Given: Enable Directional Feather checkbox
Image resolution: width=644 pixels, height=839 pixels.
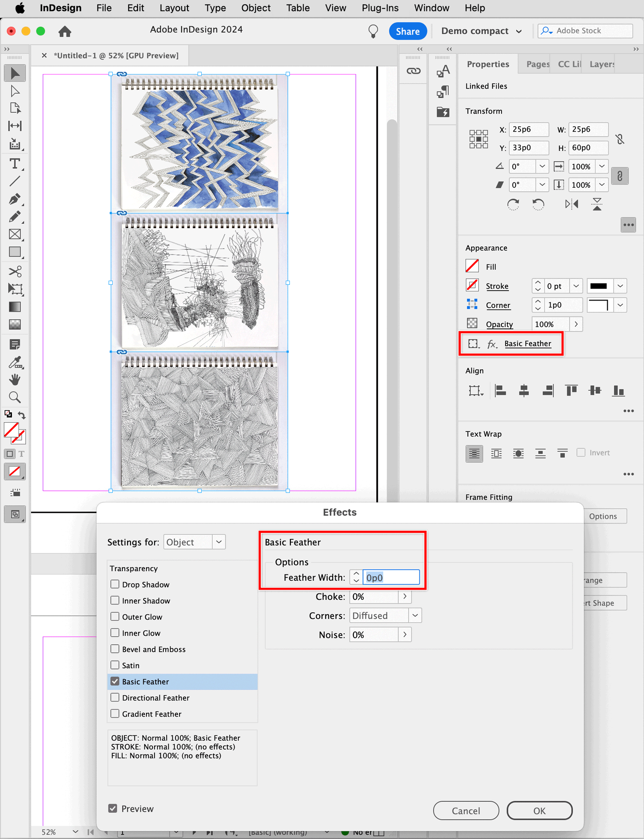Looking at the screenshot, I should click(x=115, y=697).
